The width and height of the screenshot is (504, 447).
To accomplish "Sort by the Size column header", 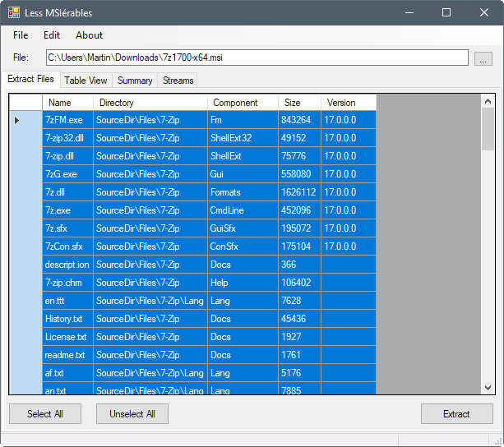I will (x=299, y=103).
